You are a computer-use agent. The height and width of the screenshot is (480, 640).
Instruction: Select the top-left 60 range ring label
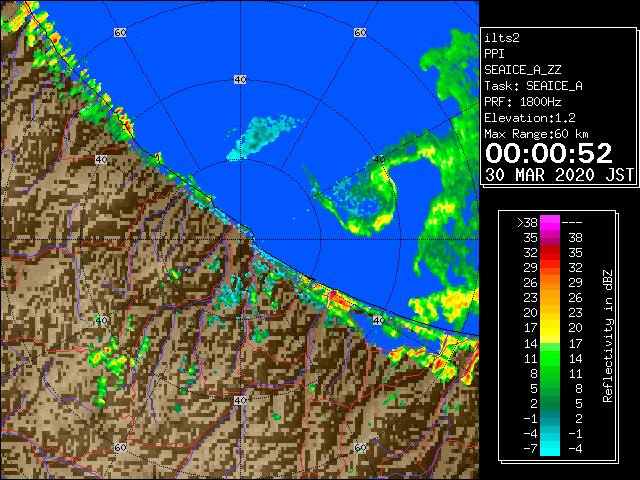click(x=120, y=32)
